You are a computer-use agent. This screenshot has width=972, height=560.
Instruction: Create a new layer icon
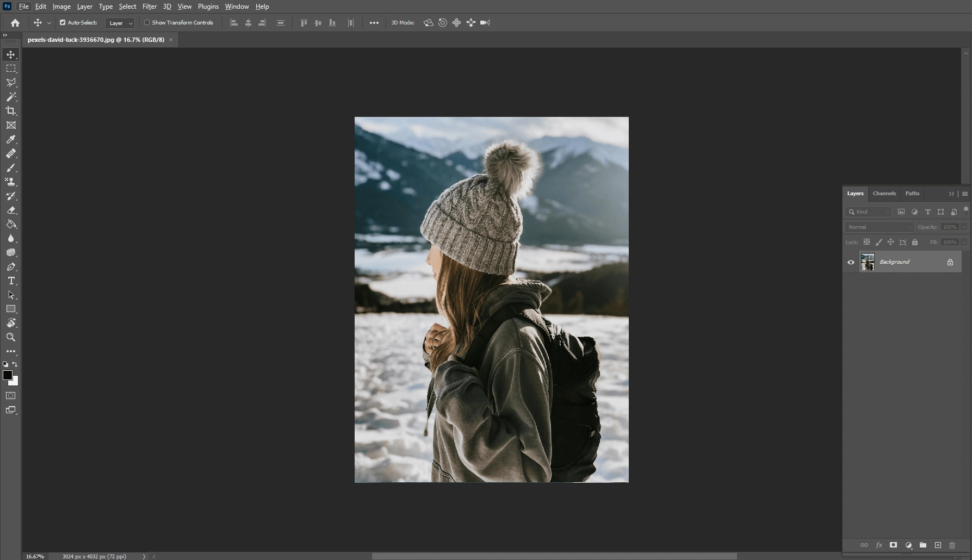tap(938, 545)
